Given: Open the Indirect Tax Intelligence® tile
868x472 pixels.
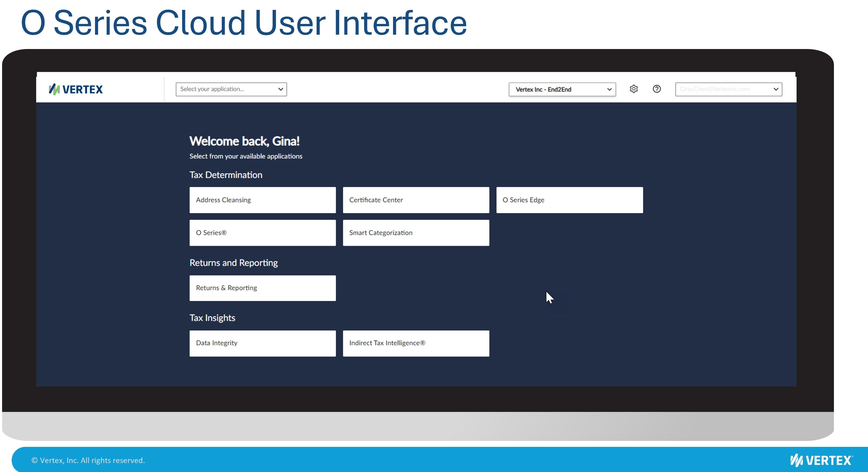Looking at the screenshot, I should click(416, 343).
